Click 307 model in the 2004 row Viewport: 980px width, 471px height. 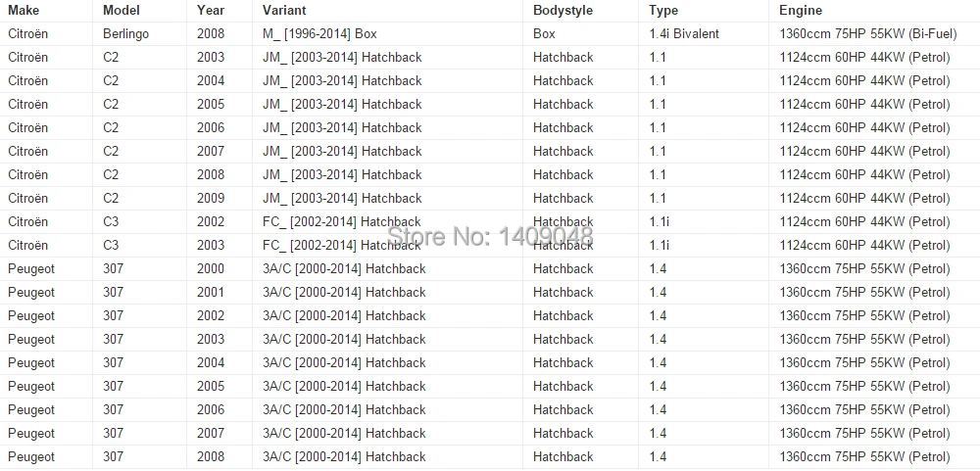pyautogui.click(x=113, y=363)
